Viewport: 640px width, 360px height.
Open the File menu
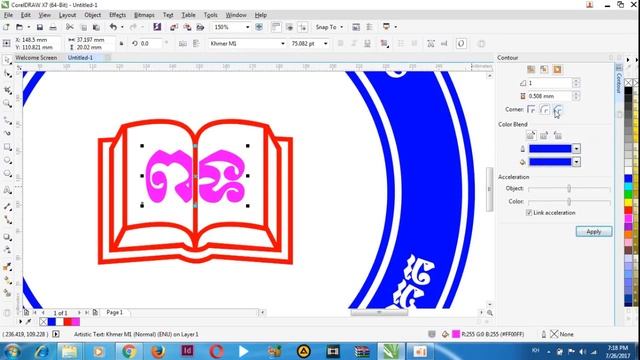point(8,15)
